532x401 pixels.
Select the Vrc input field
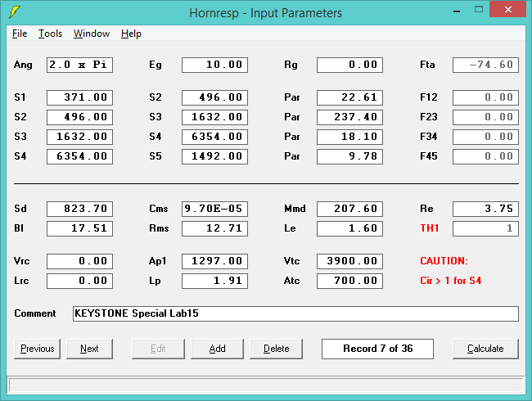click(79, 261)
